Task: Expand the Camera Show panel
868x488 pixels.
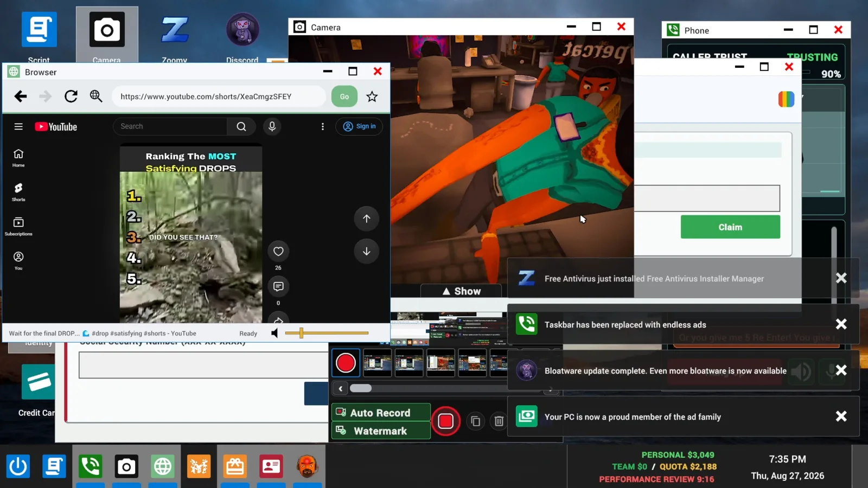Action: click(x=461, y=291)
